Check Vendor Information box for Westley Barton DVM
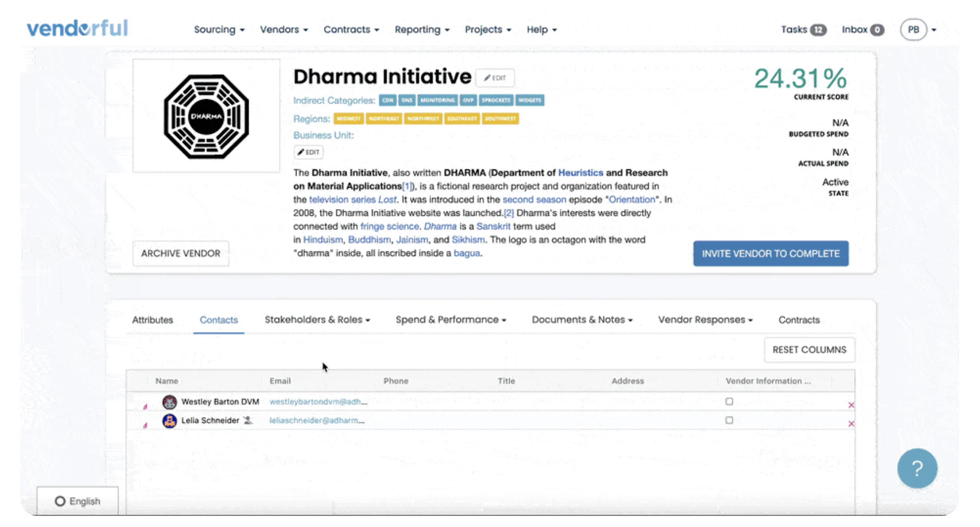This screenshot has height=527, width=980. point(729,401)
